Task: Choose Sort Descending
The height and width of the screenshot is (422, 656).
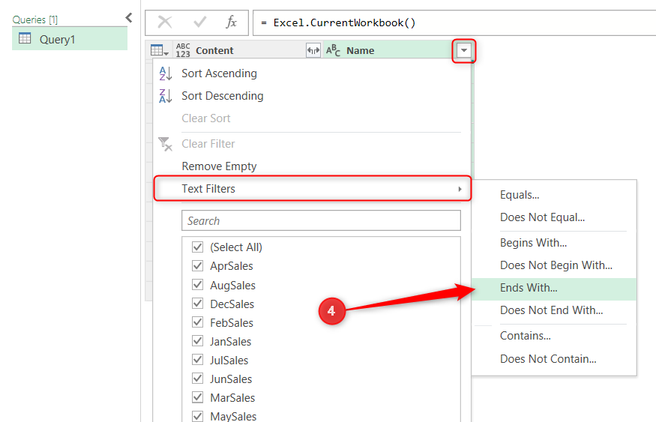Action: tap(223, 96)
